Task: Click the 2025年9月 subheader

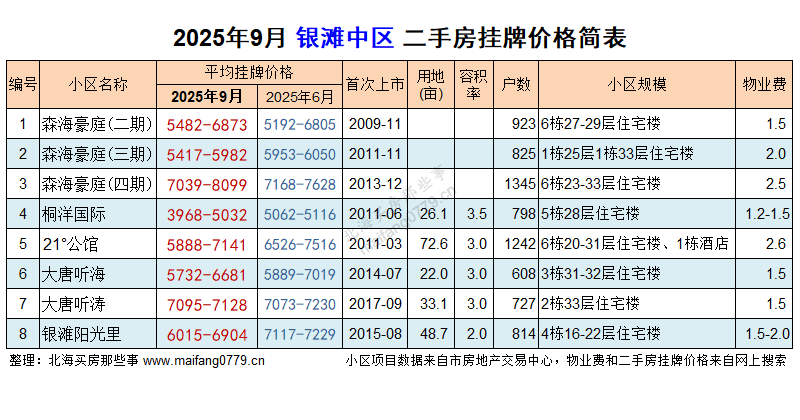Action: pyautogui.click(x=207, y=96)
